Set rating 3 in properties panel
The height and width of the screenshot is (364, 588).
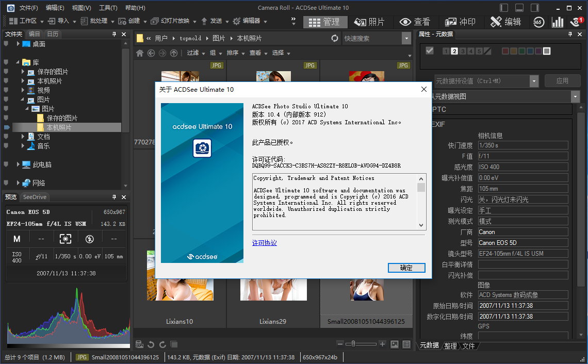(x=463, y=51)
